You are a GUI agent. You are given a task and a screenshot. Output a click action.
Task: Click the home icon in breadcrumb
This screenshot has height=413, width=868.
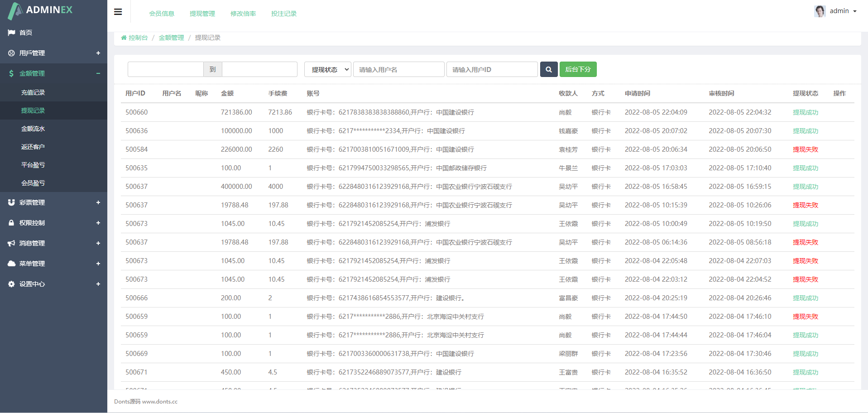pyautogui.click(x=124, y=38)
